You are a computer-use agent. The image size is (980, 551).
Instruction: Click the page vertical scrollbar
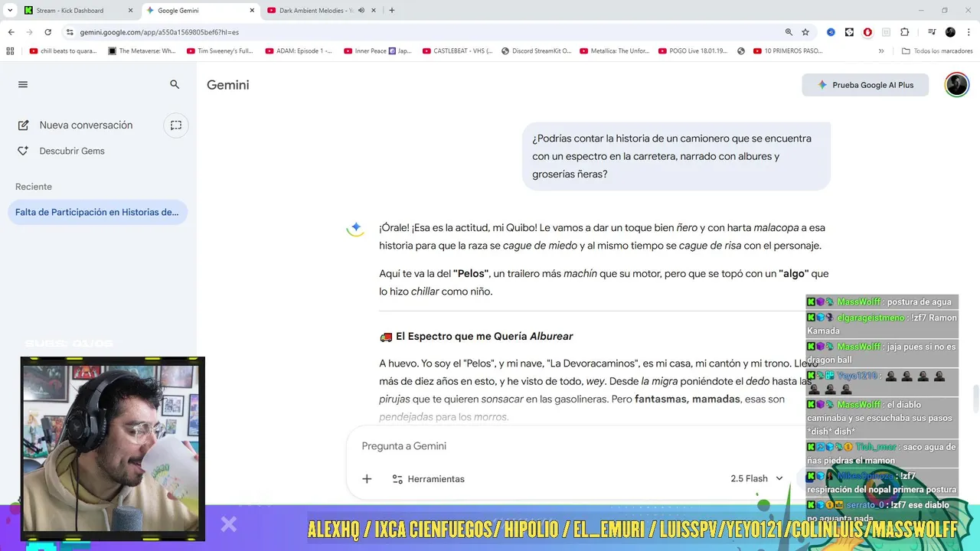point(975,398)
